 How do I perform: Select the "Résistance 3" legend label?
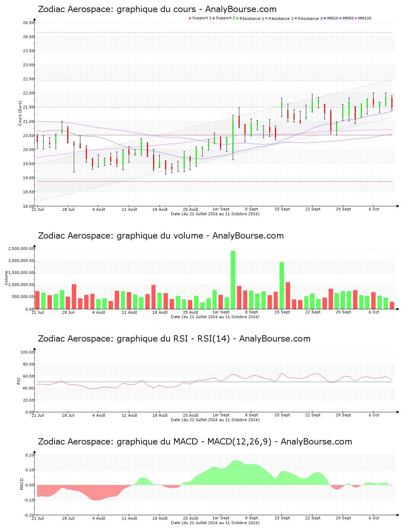point(310,19)
